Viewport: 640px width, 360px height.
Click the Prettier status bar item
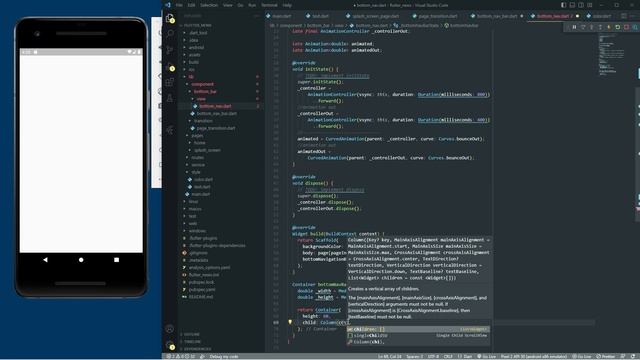coord(605,356)
